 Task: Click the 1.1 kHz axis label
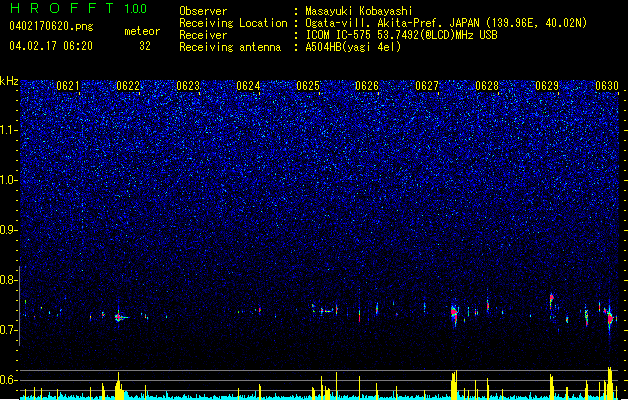[9, 130]
